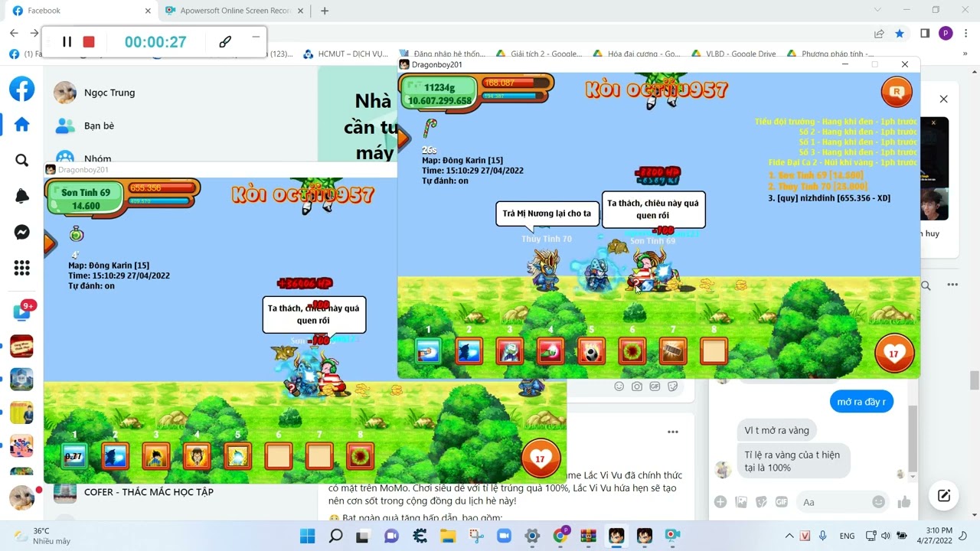Open Giải tích 2 Google Drive bookmark
This screenshot has width=980, height=551.
tap(539, 54)
